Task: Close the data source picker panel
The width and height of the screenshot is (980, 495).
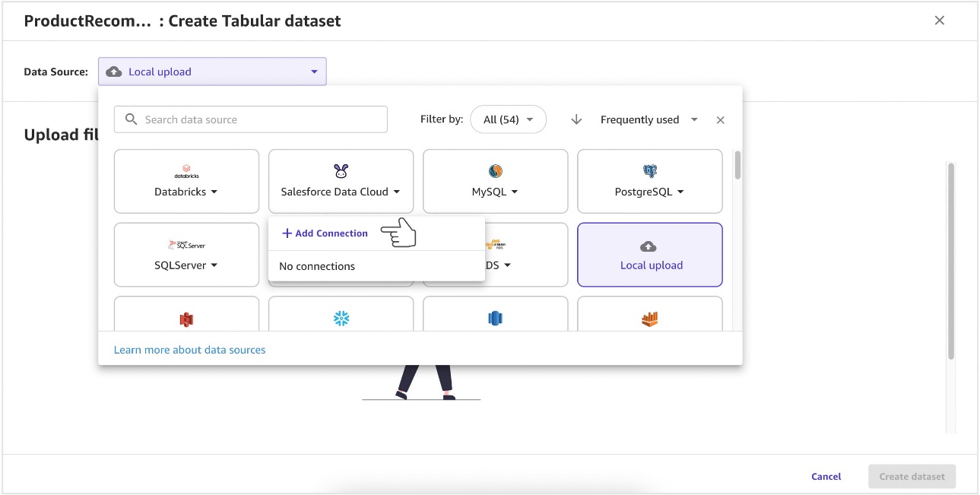Action: [x=721, y=120]
